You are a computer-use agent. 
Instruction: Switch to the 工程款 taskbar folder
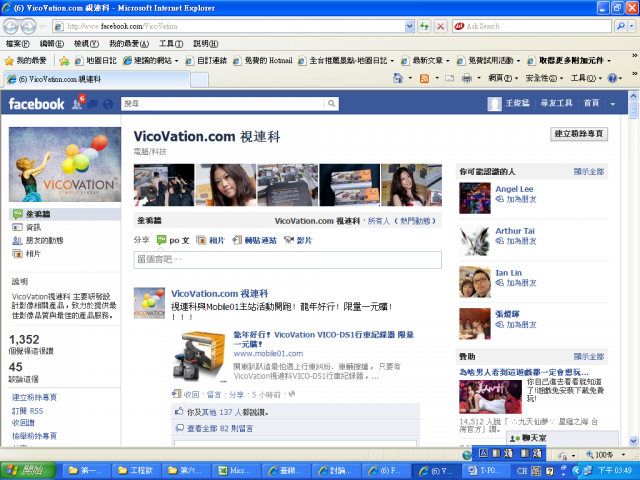point(136,471)
